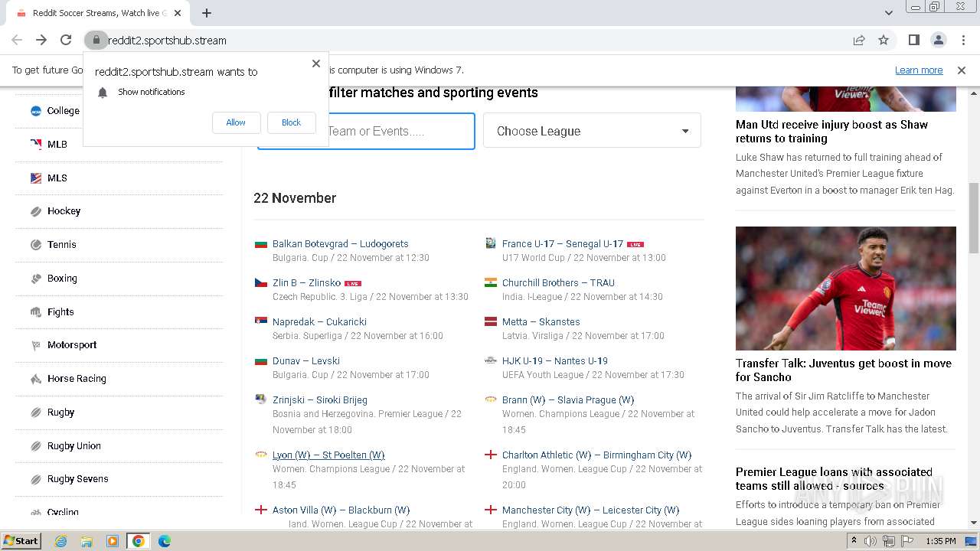Open Metta – Skanstes match
980x551 pixels.
(x=541, y=321)
